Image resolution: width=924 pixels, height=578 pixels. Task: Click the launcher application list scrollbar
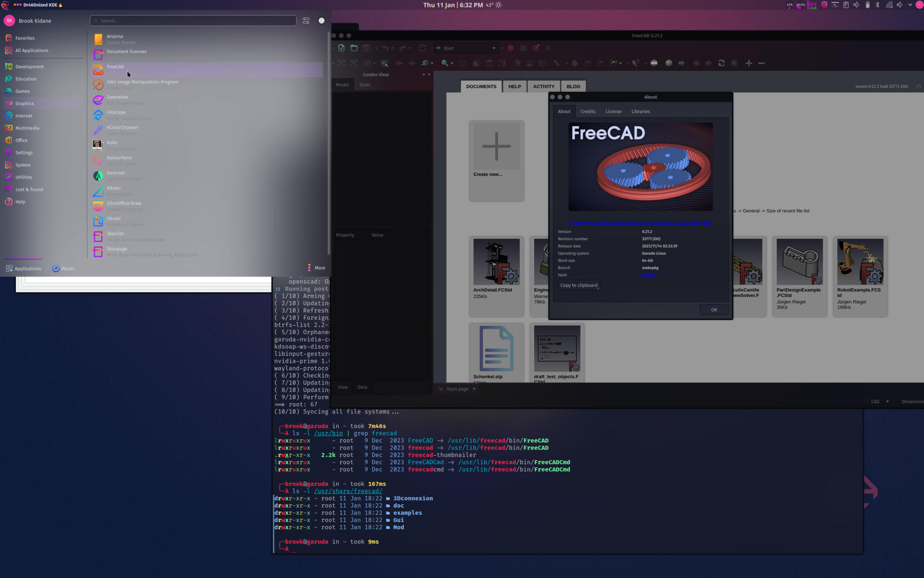pyautogui.click(x=329, y=143)
